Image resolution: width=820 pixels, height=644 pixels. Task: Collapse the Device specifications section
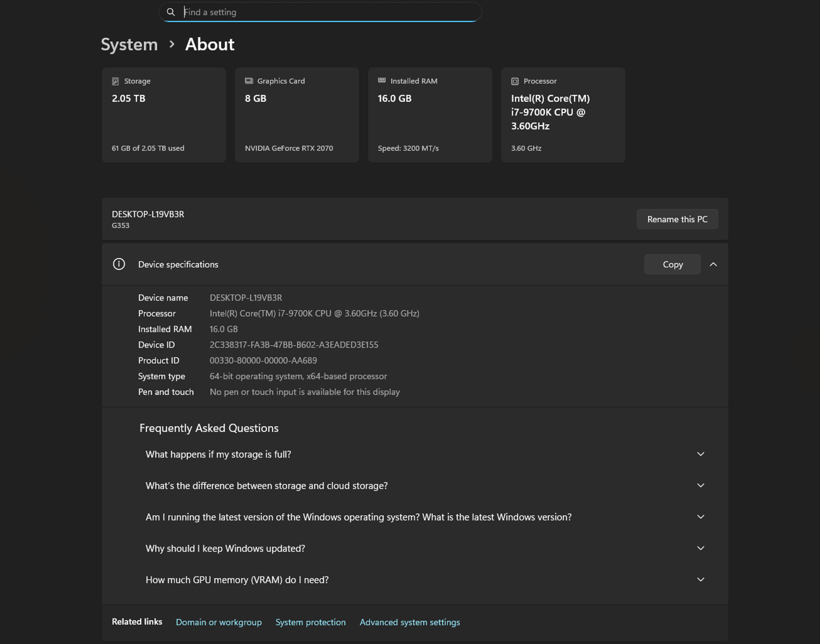[x=713, y=264]
